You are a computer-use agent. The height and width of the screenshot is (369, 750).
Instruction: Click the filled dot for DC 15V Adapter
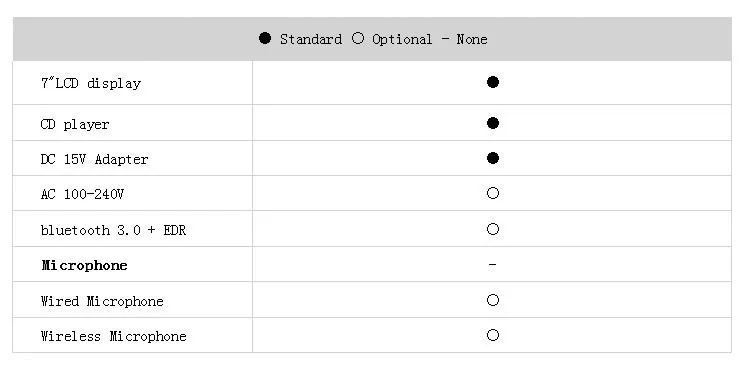point(493,158)
